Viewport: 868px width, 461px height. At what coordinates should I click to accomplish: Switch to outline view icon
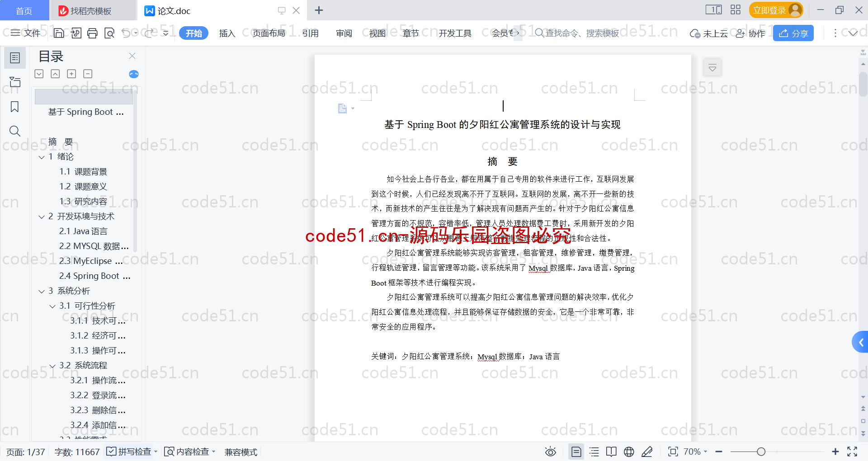pyautogui.click(x=594, y=452)
